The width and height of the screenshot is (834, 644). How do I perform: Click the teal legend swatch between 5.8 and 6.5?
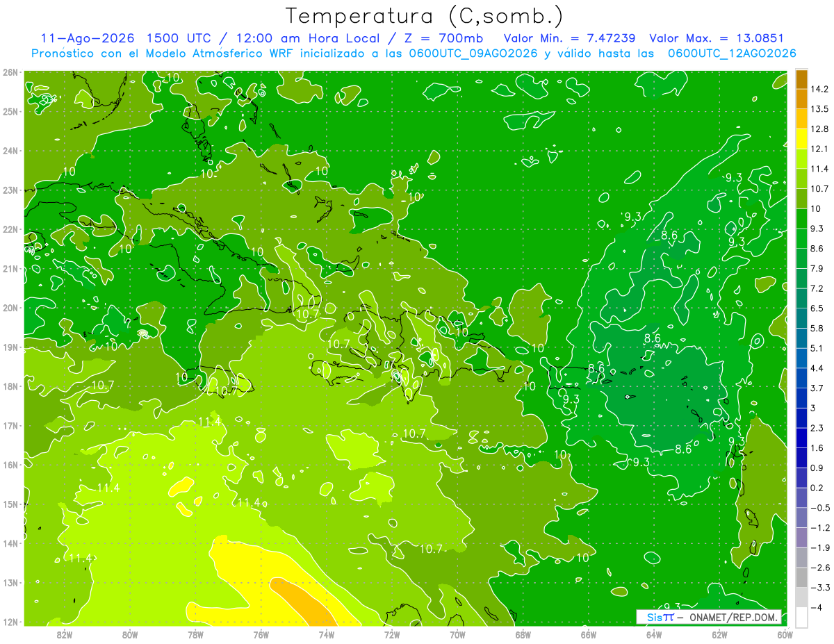(801, 318)
